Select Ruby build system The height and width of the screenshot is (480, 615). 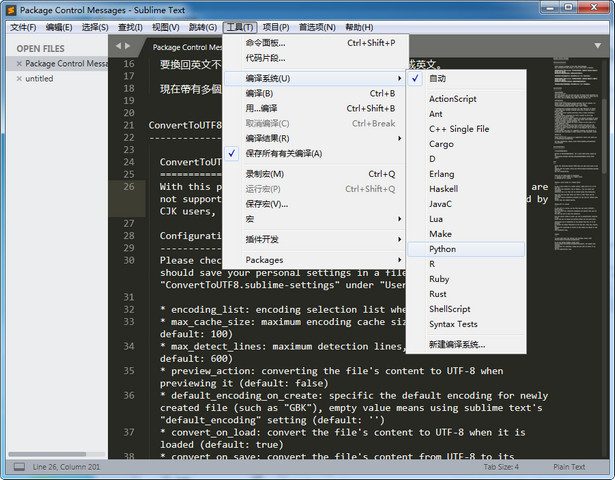pos(466,279)
